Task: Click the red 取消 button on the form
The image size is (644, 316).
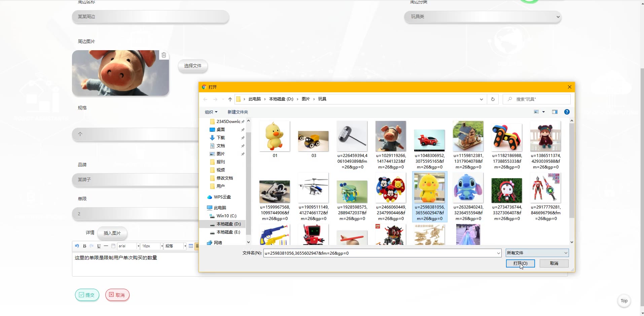Action: 117,295
